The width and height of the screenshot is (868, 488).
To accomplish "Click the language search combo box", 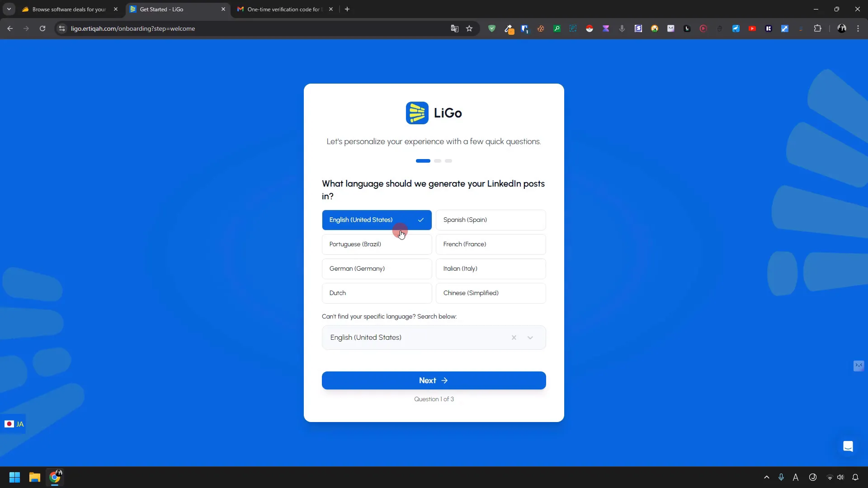I will [x=434, y=338].
